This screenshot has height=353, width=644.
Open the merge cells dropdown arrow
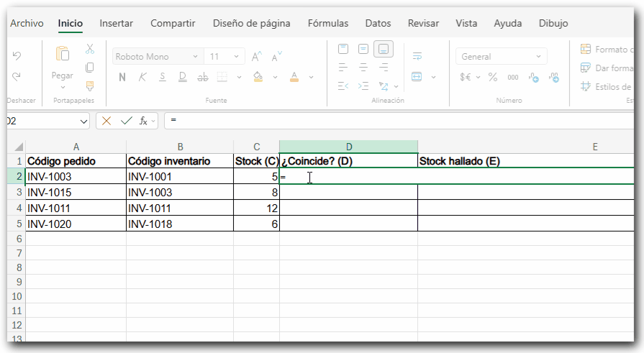[x=433, y=77]
